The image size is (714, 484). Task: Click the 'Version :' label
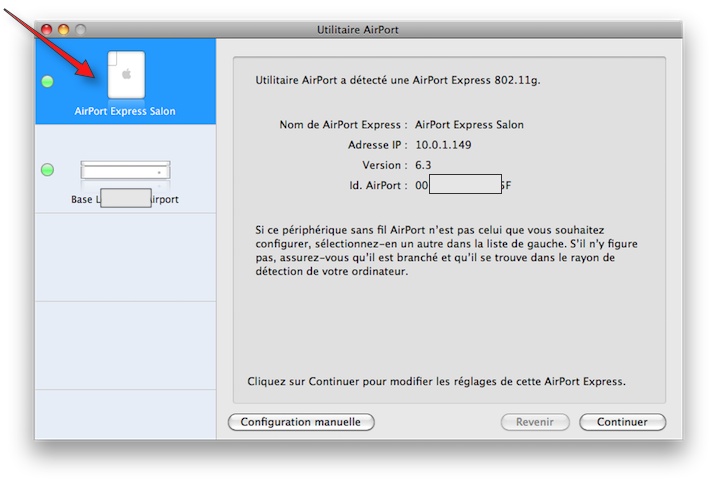[385, 165]
